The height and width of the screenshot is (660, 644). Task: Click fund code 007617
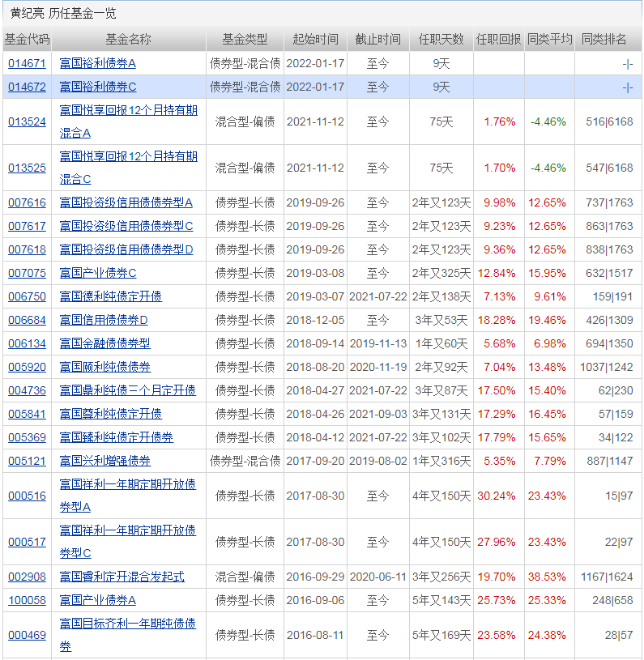[x=27, y=226]
